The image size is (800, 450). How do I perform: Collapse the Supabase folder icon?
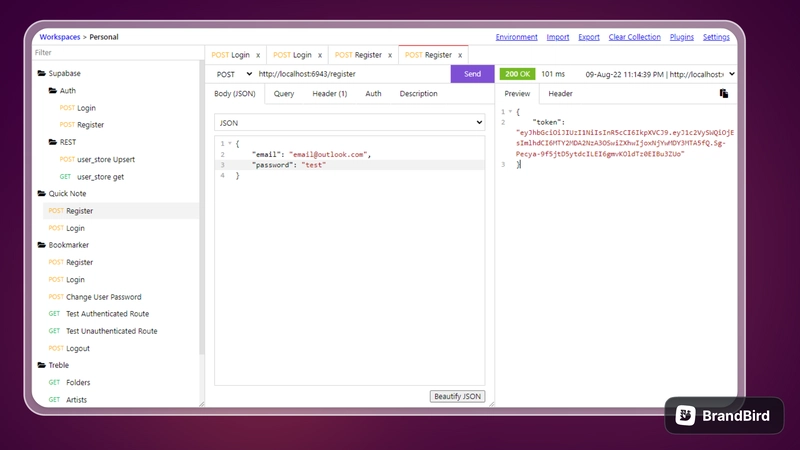tap(42, 73)
